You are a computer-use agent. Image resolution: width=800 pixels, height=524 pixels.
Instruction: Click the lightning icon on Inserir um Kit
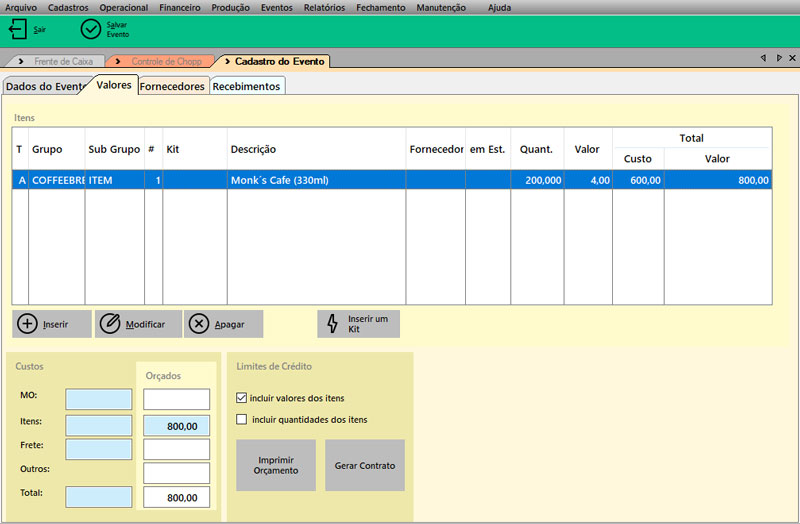tap(332, 323)
